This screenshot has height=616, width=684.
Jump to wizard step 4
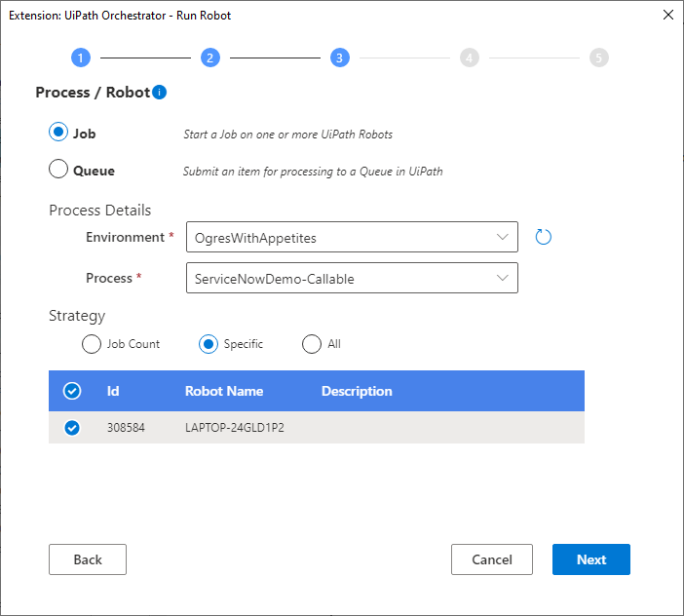coord(470,58)
